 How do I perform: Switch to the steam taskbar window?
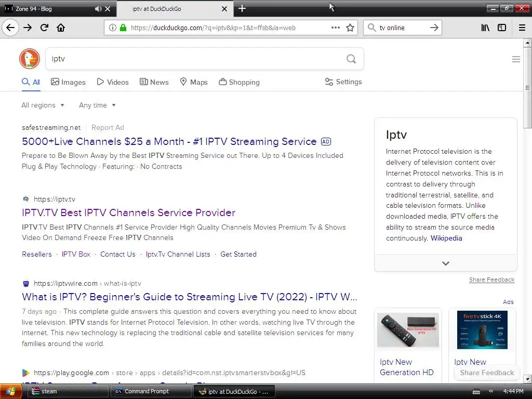(x=67, y=391)
